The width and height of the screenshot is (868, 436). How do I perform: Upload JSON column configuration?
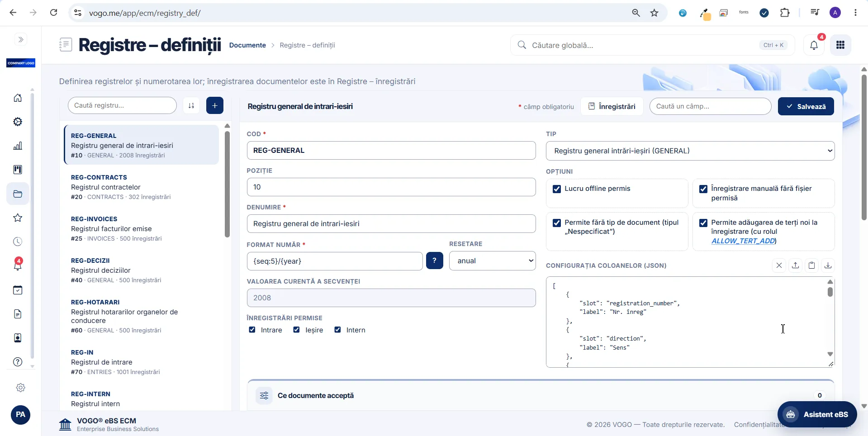coord(795,265)
